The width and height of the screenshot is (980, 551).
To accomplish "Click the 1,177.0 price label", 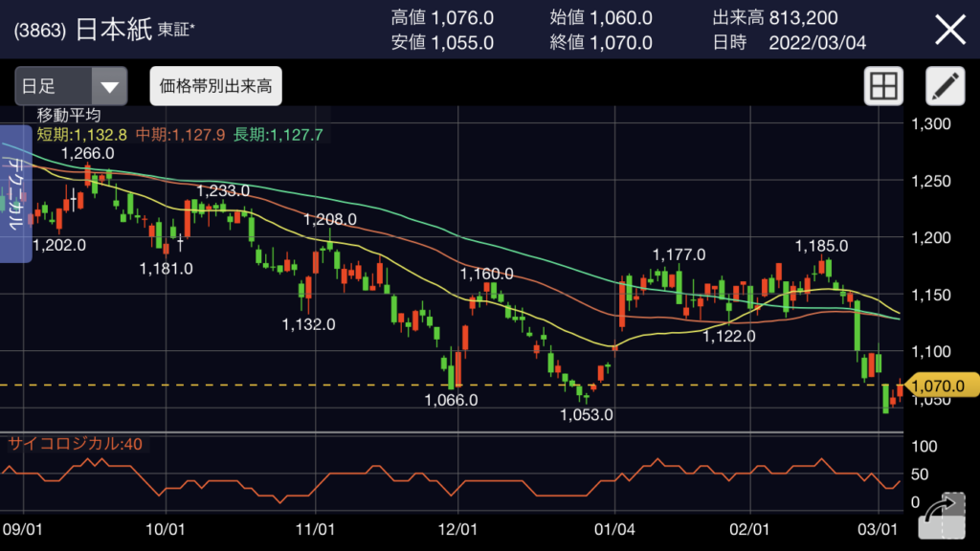I will pyautogui.click(x=679, y=254).
